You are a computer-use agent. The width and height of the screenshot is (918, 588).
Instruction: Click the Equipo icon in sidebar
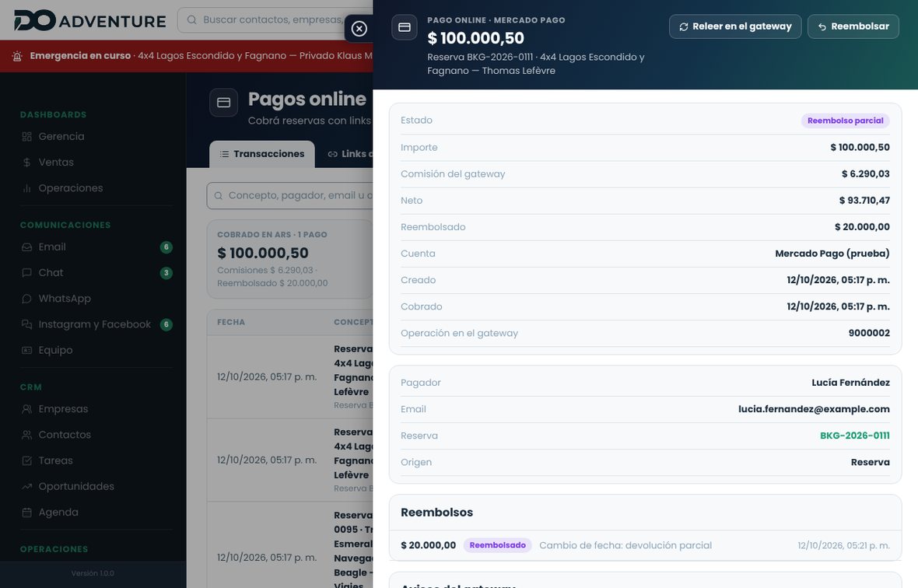click(27, 350)
